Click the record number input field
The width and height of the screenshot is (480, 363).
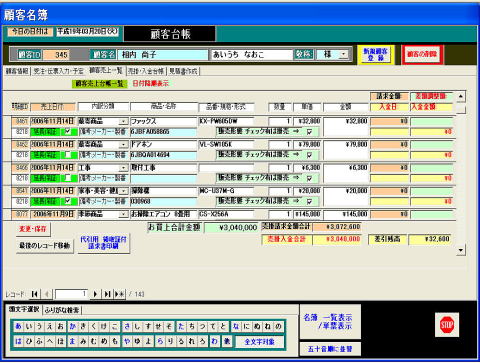coord(72,294)
